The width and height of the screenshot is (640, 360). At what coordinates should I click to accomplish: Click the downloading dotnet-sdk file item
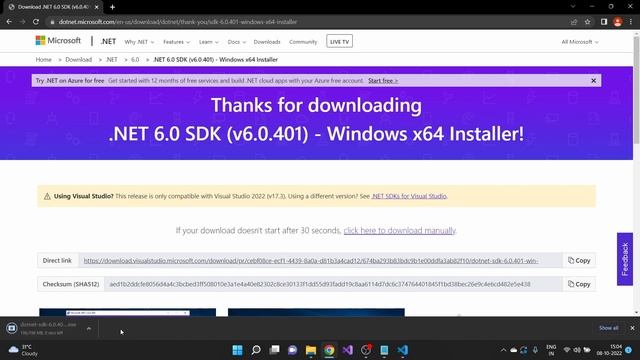(x=43, y=328)
